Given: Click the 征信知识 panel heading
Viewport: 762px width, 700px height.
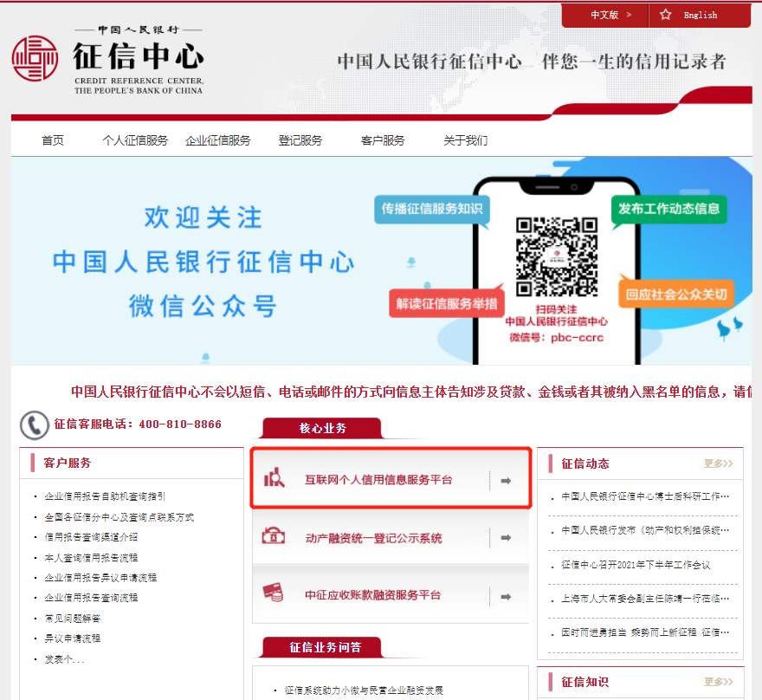Looking at the screenshot, I should coord(585,682).
